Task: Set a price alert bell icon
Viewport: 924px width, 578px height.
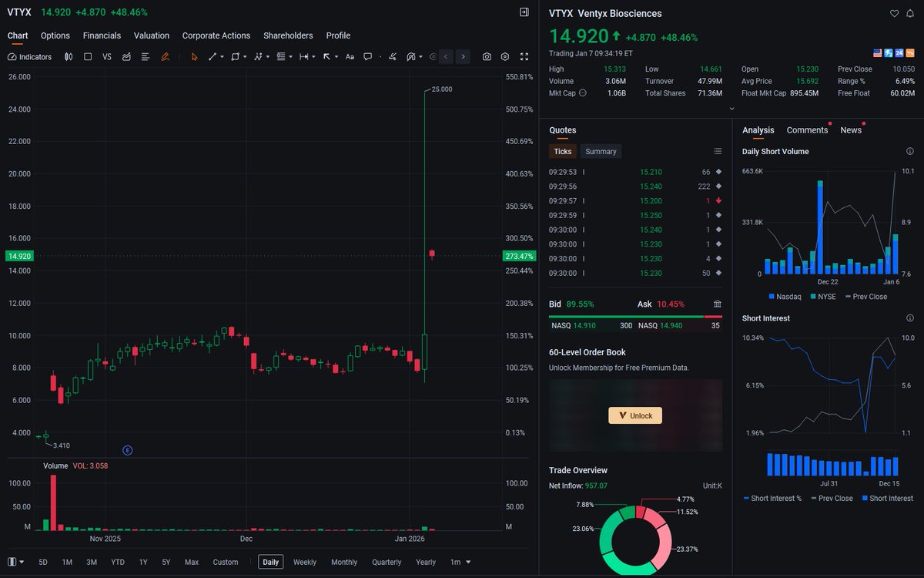Action: (909, 13)
